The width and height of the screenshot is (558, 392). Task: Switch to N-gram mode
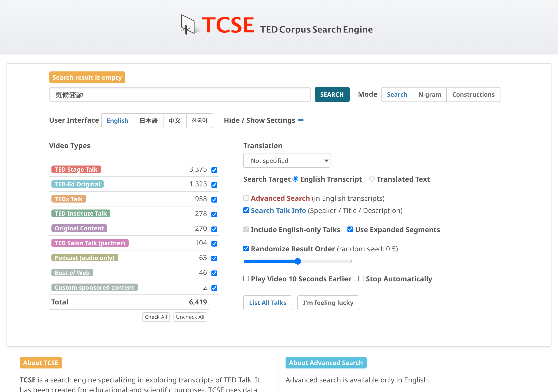[x=429, y=95]
